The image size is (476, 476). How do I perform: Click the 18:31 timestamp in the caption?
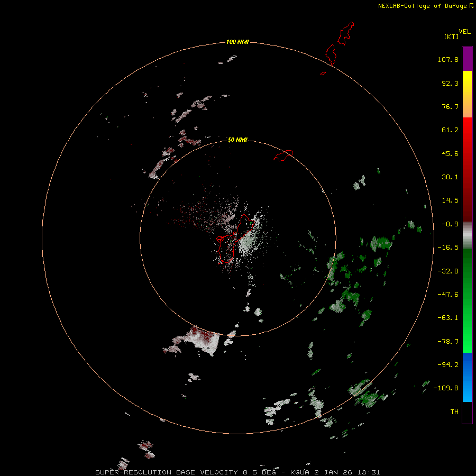pyautogui.click(x=370, y=472)
